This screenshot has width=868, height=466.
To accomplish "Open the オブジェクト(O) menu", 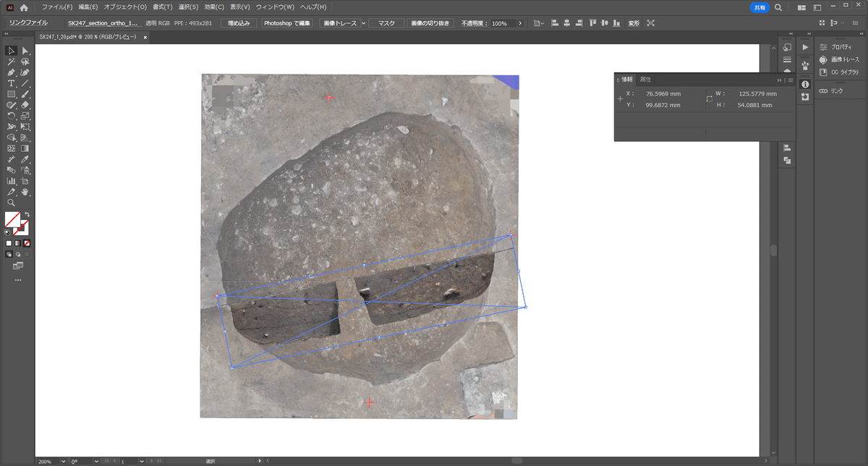I will (125, 7).
